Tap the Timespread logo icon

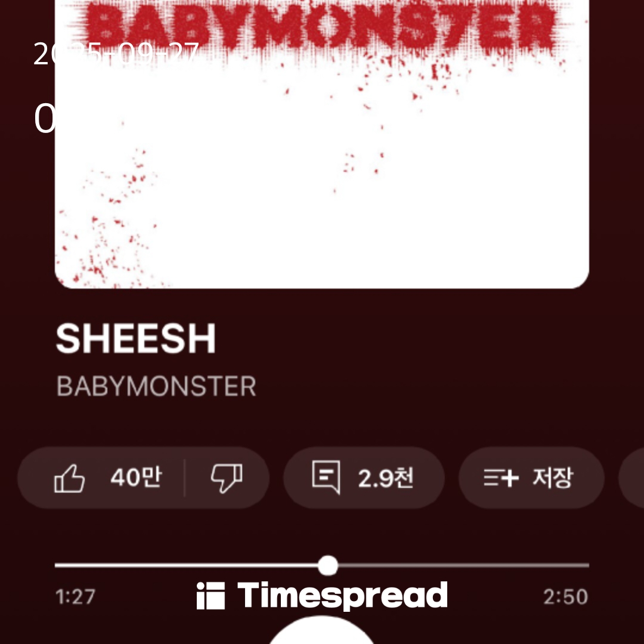pos(210,596)
